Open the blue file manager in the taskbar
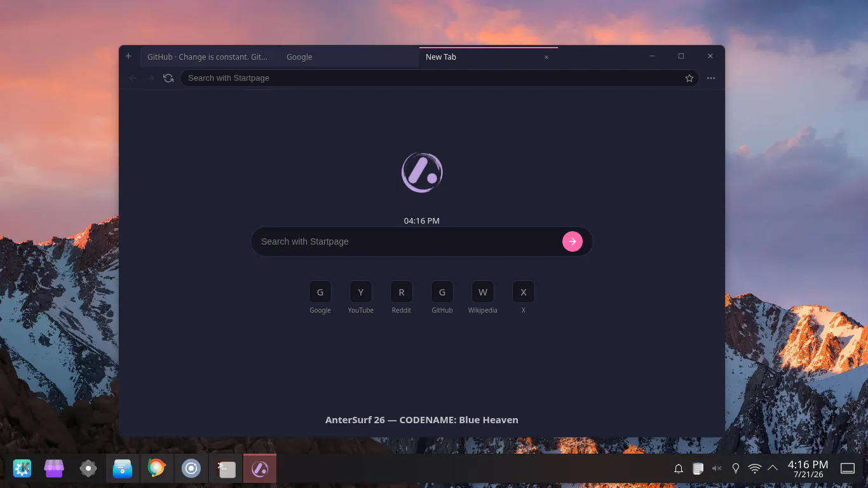 click(123, 469)
